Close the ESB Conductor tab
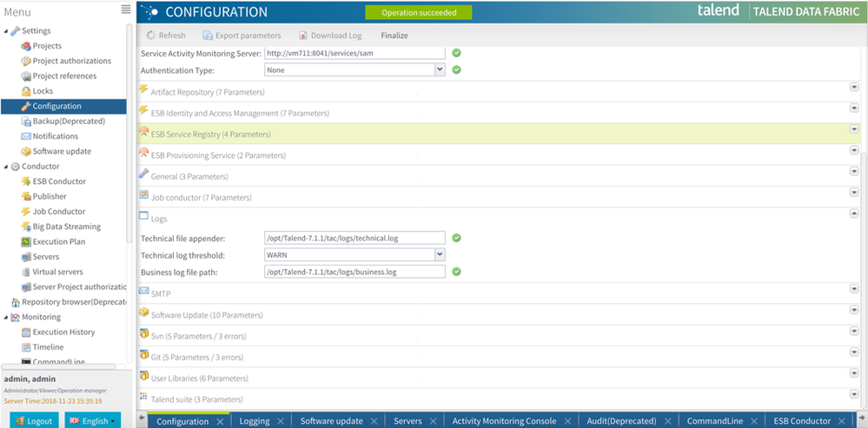868x428 pixels. click(842, 421)
